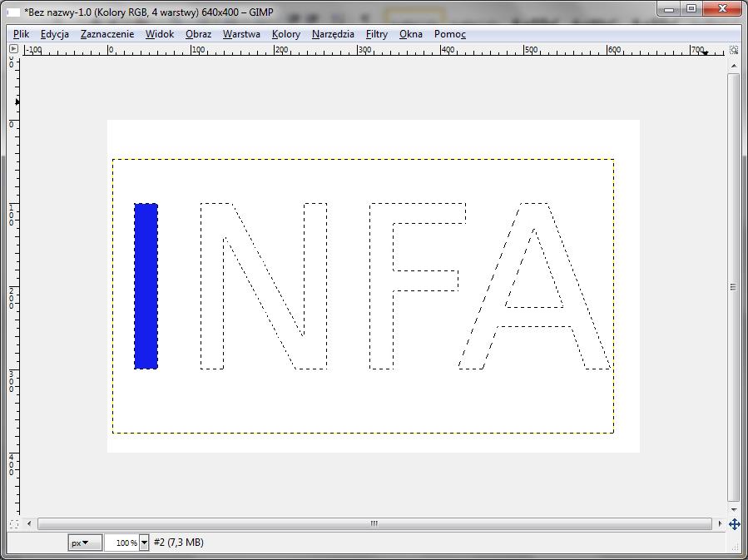
Task: Click the horizontal scrollbar right arrow
Action: pos(720,523)
